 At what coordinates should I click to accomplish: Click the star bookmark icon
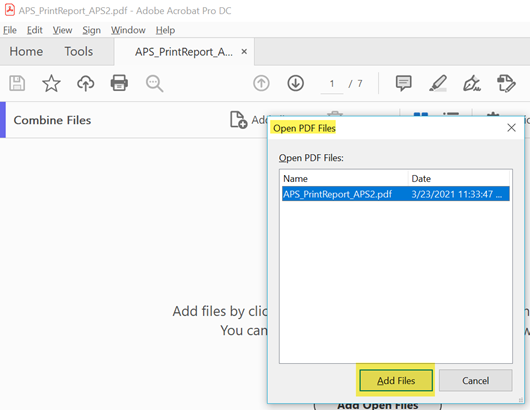coord(51,83)
